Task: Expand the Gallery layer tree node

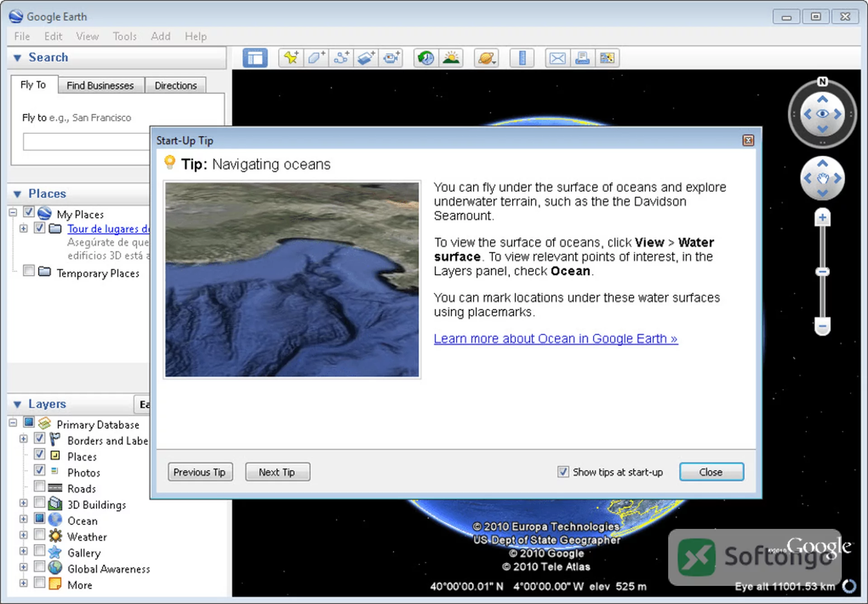Action: (24, 551)
